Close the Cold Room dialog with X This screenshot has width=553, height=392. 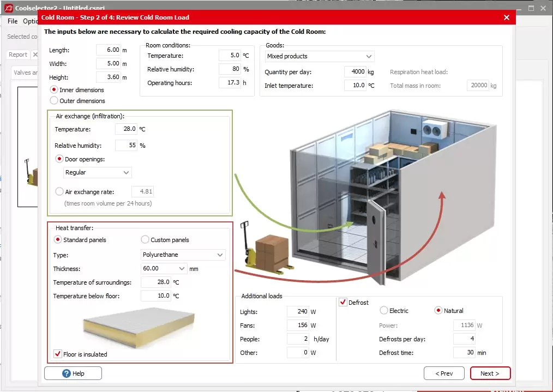point(507,17)
